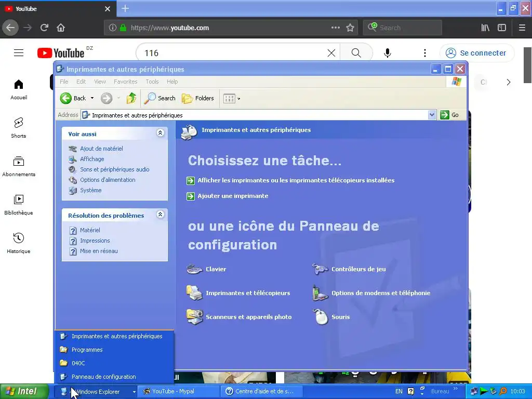The height and width of the screenshot is (399, 532).
Task: Open the Favorites menu
Action: pyautogui.click(x=126, y=82)
